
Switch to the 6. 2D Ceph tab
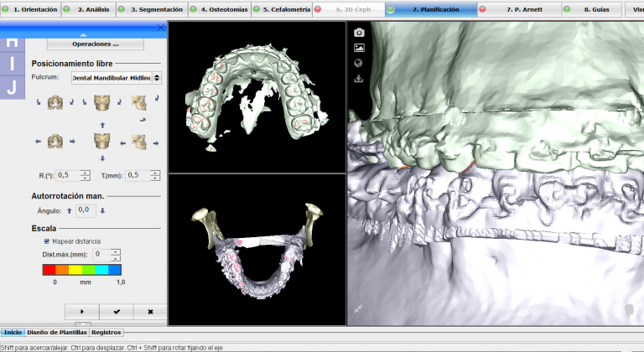click(x=349, y=9)
